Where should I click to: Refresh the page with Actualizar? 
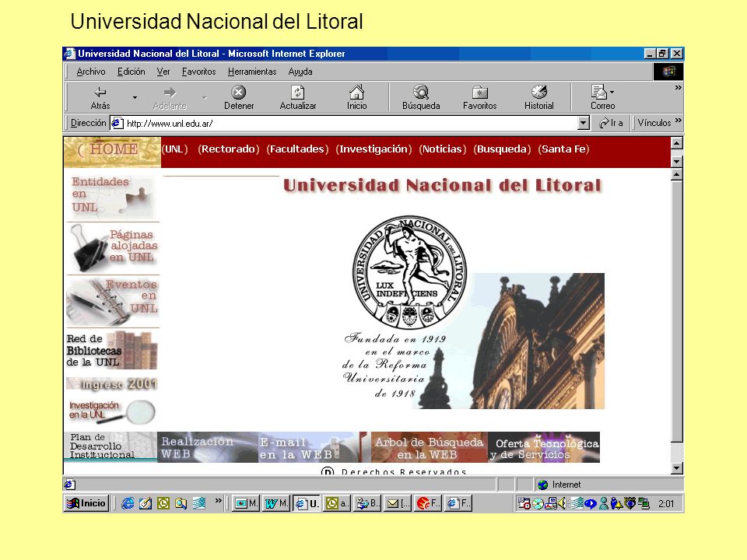click(298, 98)
